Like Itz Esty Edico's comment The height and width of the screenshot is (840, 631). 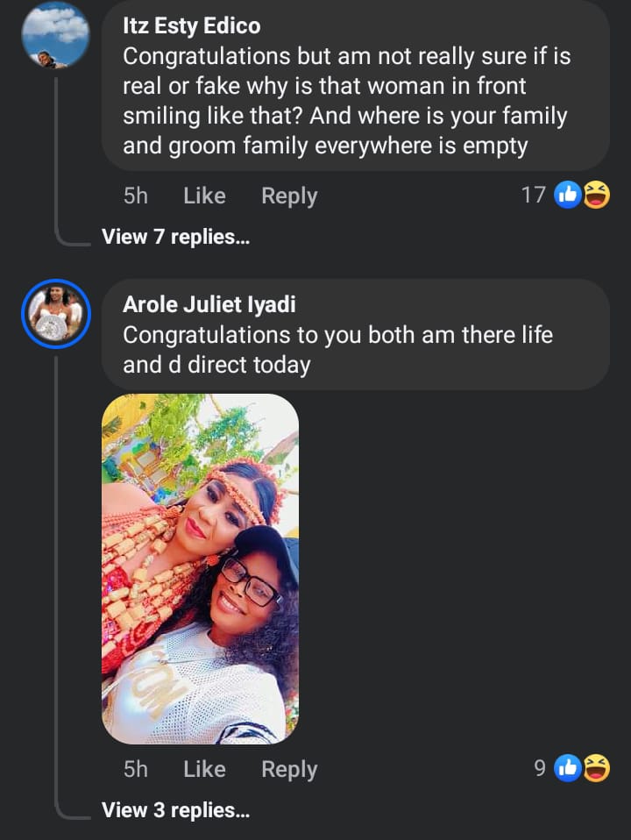click(204, 196)
